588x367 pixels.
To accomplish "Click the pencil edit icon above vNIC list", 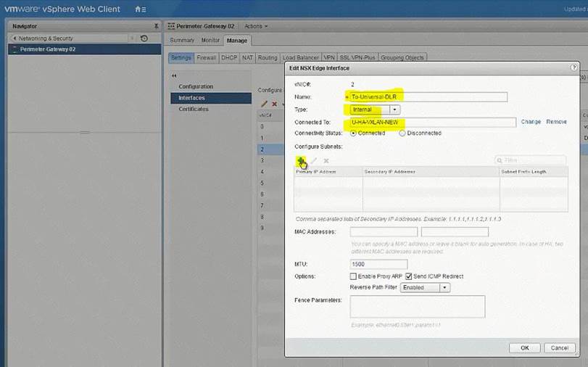I will pyautogui.click(x=264, y=104).
